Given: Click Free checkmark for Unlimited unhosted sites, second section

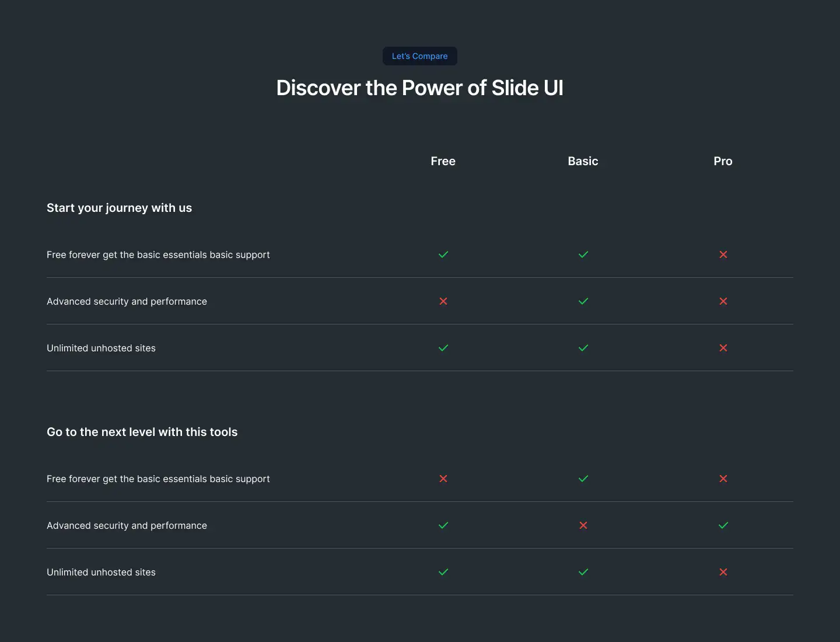Looking at the screenshot, I should pyautogui.click(x=443, y=572).
